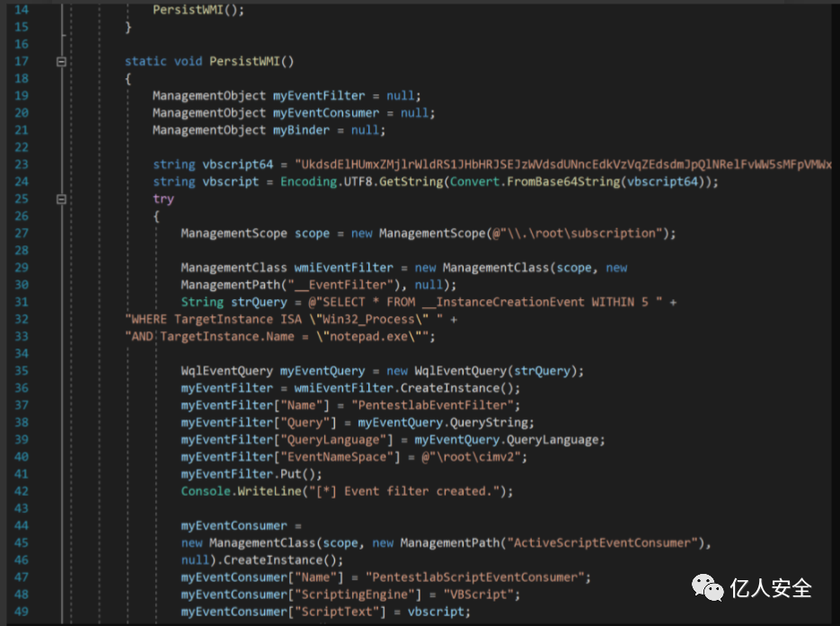Viewport: 840px width, 626px height.
Task: Click the PersistWMI() call on line 14
Action: pos(199,10)
